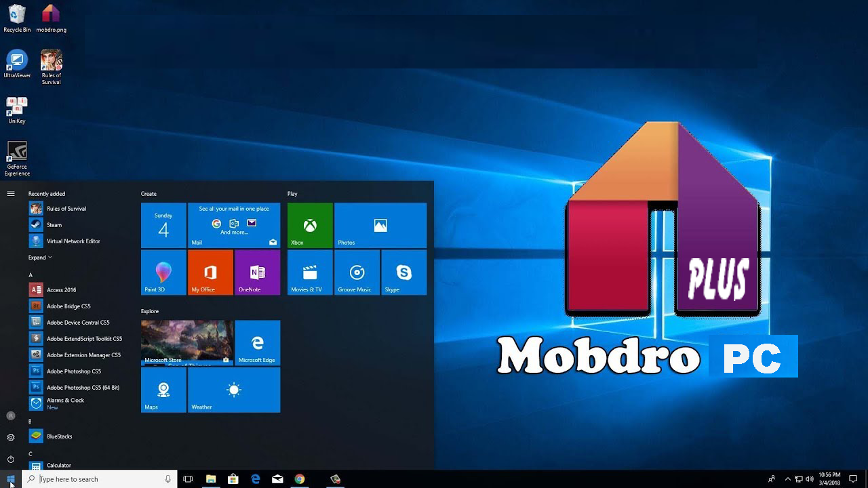Launch the Xbox tile
Screen dimensions: 868x488
click(310, 225)
